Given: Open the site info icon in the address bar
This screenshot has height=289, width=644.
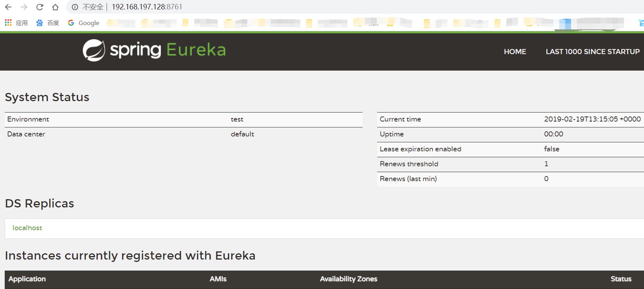Looking at the screenshot, I should [x=75, y=7].
